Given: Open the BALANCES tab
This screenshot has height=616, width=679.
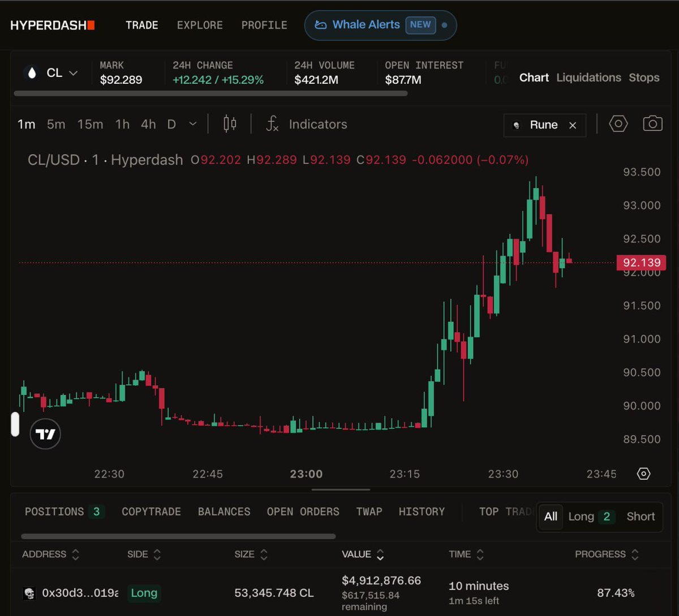Looking at the screenshot, I should [224, 512].
